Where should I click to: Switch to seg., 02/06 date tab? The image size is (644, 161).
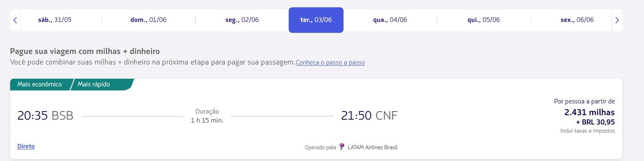tap(242, 20)
